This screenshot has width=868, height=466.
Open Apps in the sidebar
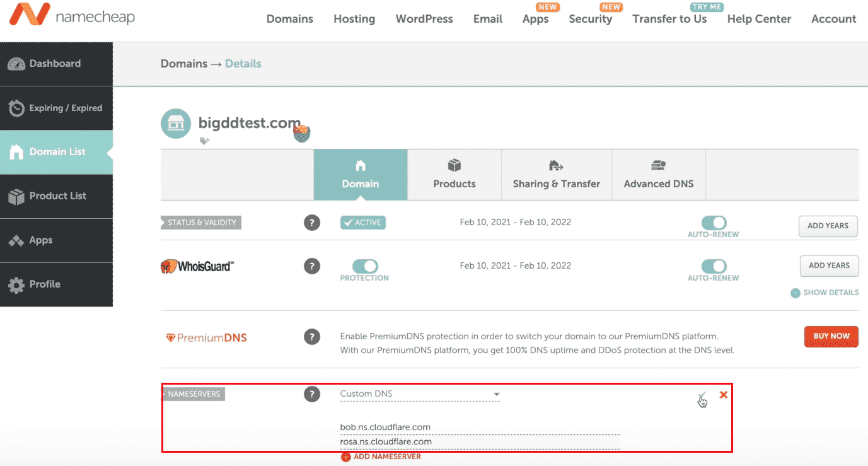[x=56, y=240]
